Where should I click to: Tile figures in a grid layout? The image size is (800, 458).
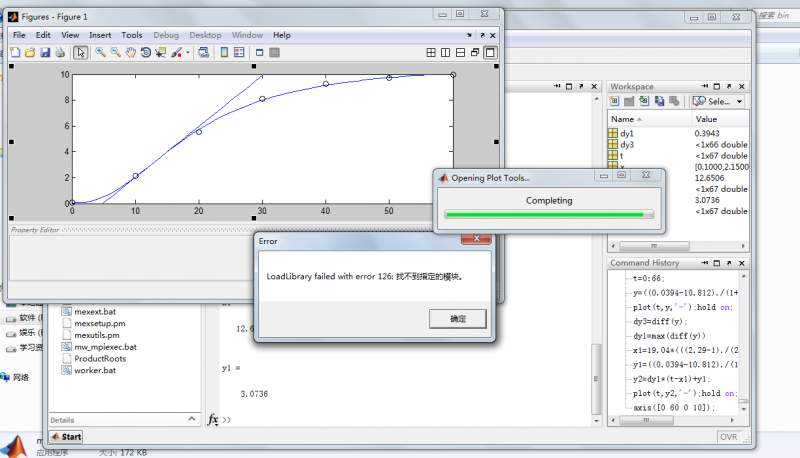point(431,53)
